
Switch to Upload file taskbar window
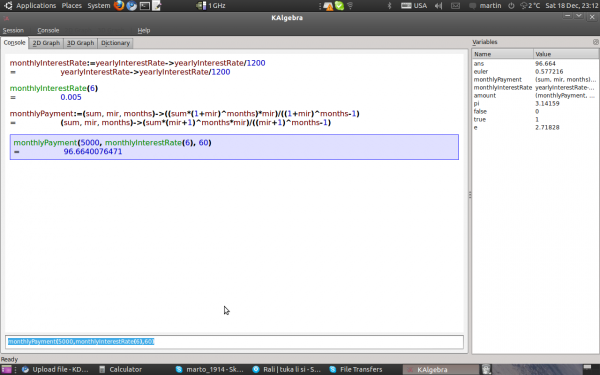pyautogui.click(x=55, y=369)
